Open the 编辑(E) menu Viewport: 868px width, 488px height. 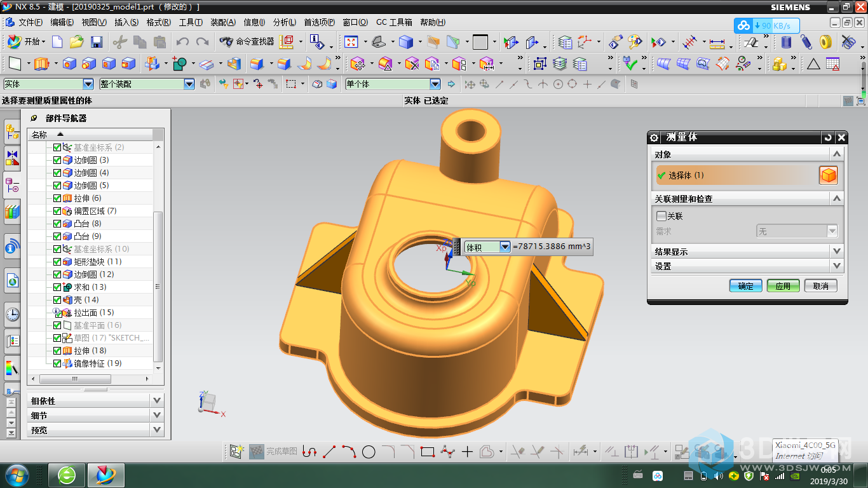click(x=62, y=22)
